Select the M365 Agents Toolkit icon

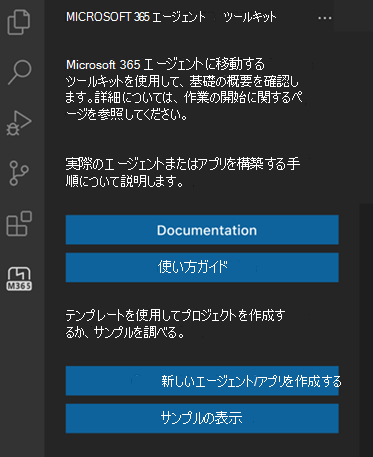click(x=19, y=279)
